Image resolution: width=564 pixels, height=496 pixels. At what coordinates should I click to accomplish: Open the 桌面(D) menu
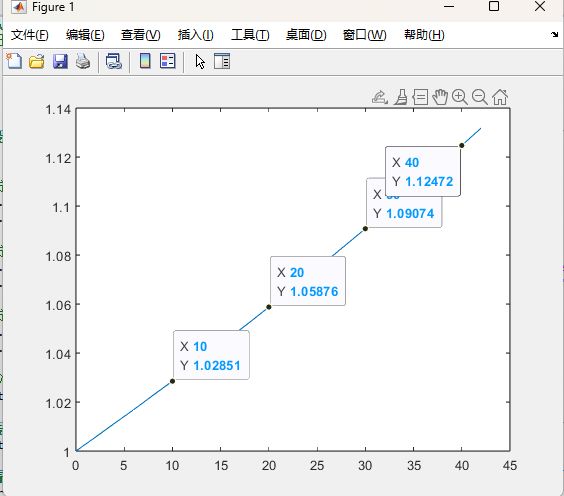pyautogui.click(x=306, y=35)
